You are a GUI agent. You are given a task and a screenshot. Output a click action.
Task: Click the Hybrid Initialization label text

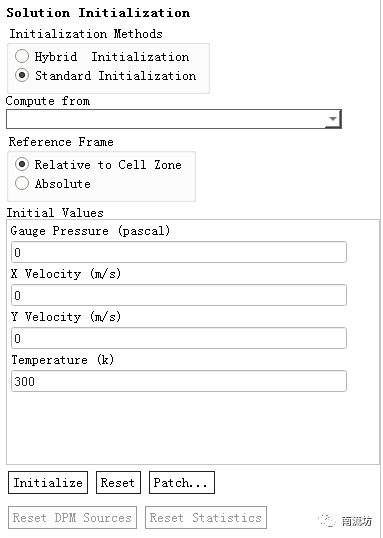112,57
